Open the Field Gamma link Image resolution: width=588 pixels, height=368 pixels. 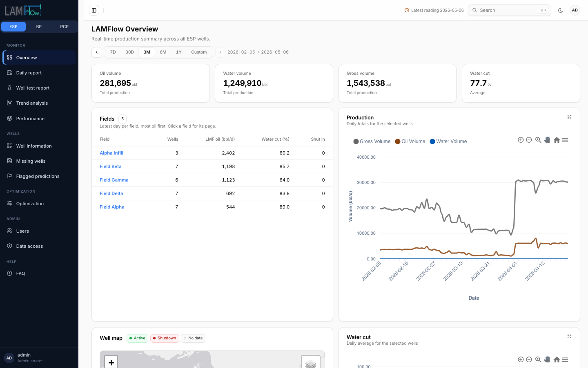tap(114, 180)
